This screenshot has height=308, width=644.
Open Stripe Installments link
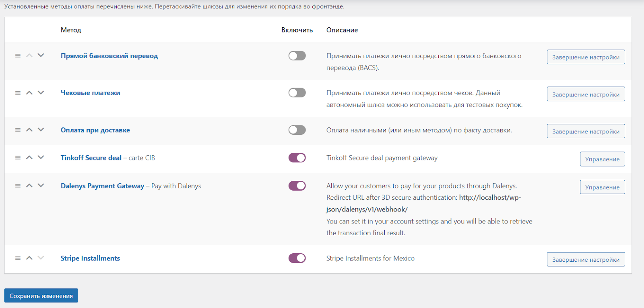[x=90, y=258]
